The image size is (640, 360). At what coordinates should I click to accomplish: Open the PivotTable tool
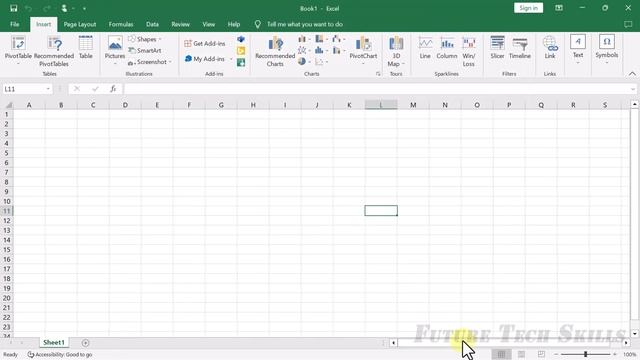pyautogui.click(x=18, y=50)
